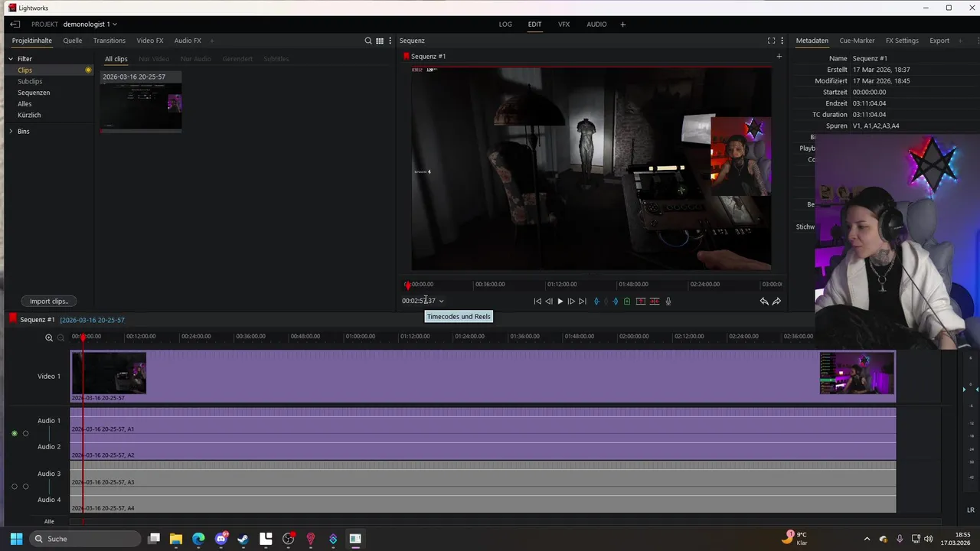The width and height of the screenshot is (980, 551).
Task: Open the Quelle tab
Action: [x=73, y=41]
